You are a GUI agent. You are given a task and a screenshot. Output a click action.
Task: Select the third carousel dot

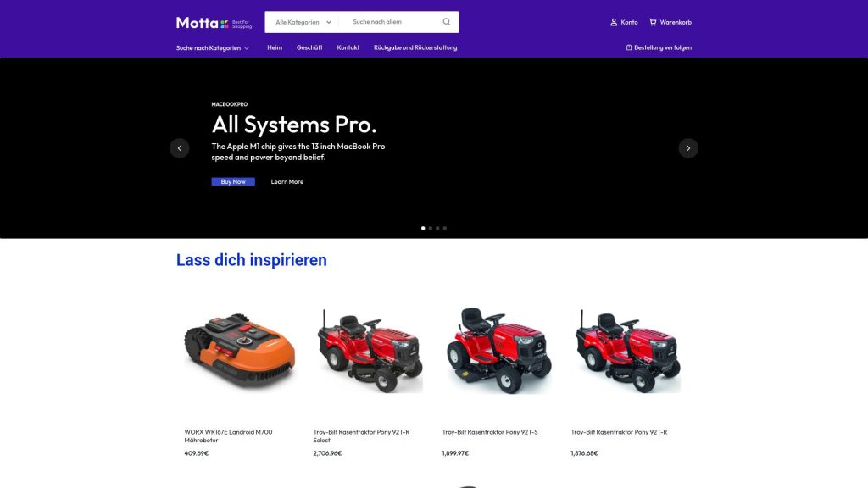(437, 228)
